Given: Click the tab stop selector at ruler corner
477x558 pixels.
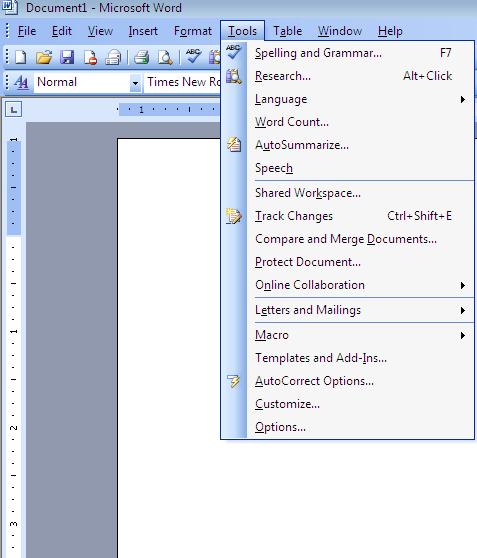Looking at the screenshot, I should 14,109.
